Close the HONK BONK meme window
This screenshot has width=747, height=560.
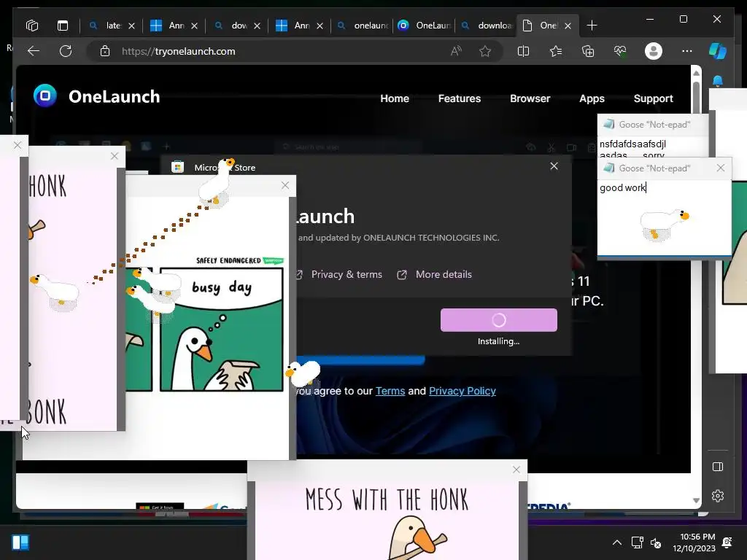coord(115,156)
